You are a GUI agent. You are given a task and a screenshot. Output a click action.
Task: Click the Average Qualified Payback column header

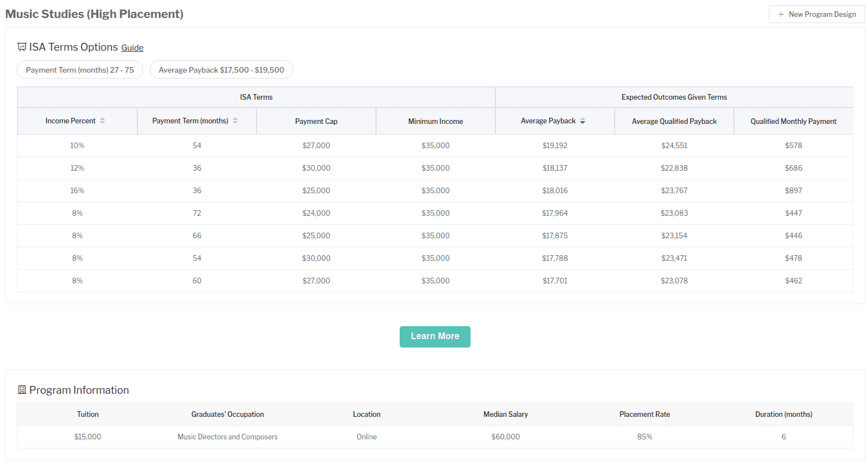pos(674,121)
